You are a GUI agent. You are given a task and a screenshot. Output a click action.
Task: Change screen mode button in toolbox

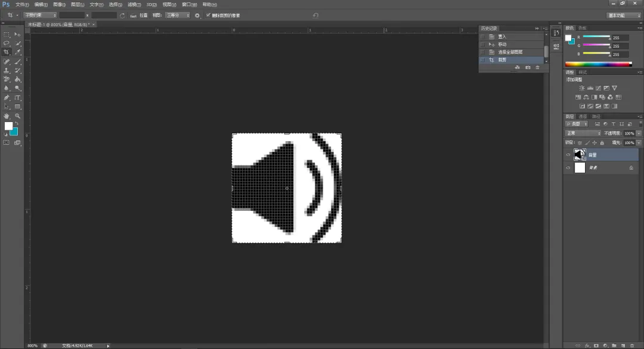tap(18, 143)
